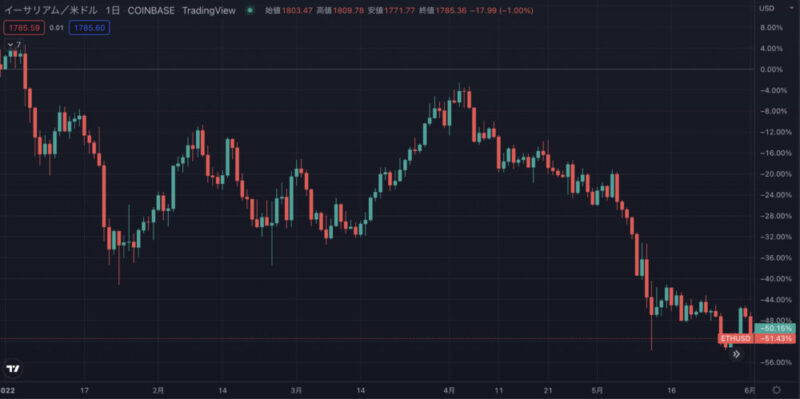The height and width of the screenshot is (399, 800).
Task: Click the blue buy price 1785.60 button
Action: tap(89, 28)
